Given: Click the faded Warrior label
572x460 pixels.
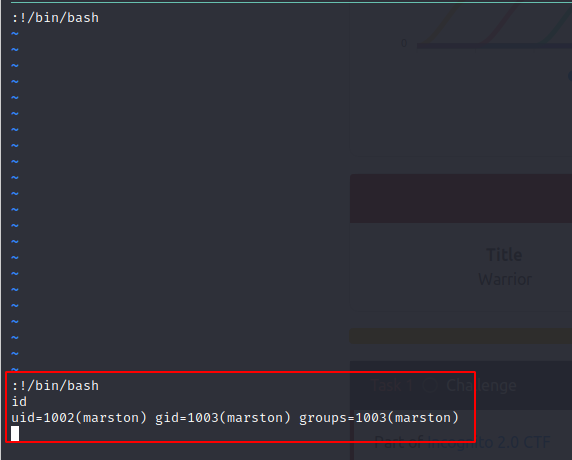Looking at the screenshot, I should click(x=505, y=279).
